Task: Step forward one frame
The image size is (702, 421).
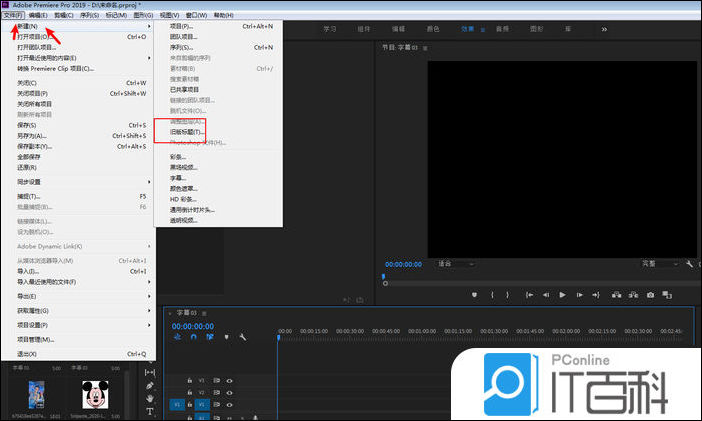Action: [x=579, y=295]
